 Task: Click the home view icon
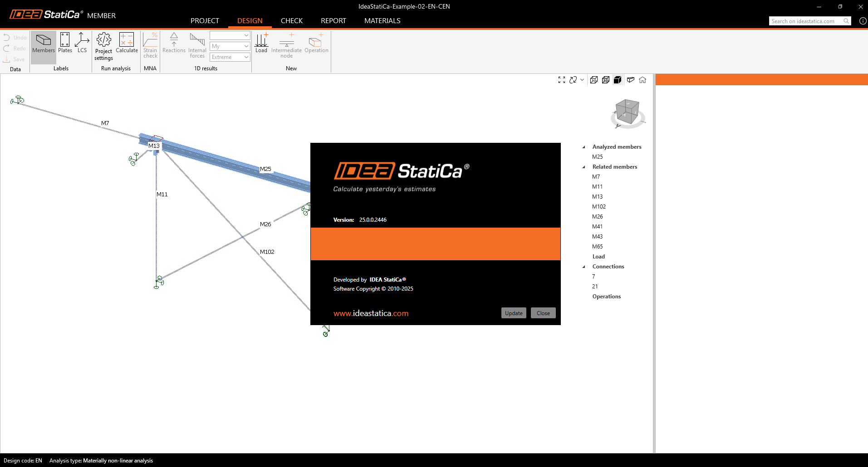pos(642,80)
